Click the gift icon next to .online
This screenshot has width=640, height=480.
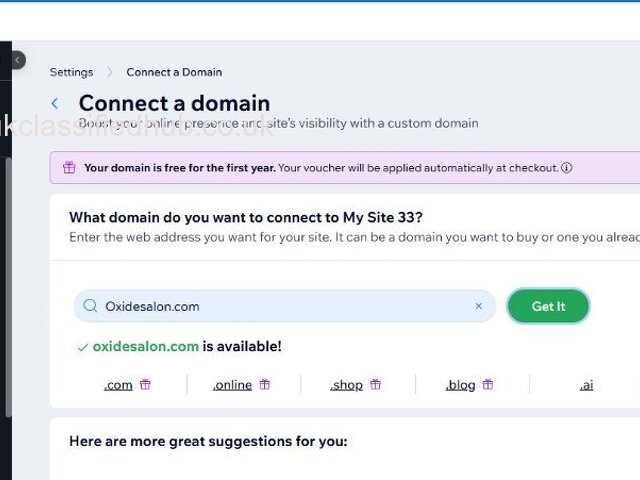(x=265, y=384)
